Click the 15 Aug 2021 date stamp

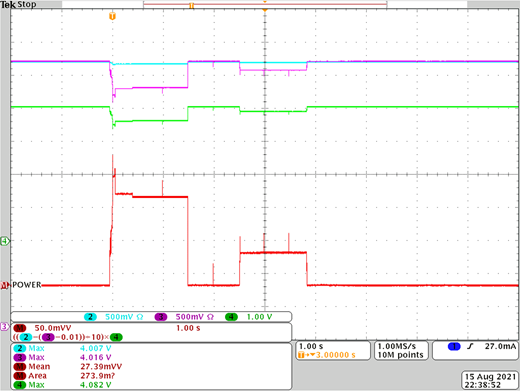(x=490, y=377)
